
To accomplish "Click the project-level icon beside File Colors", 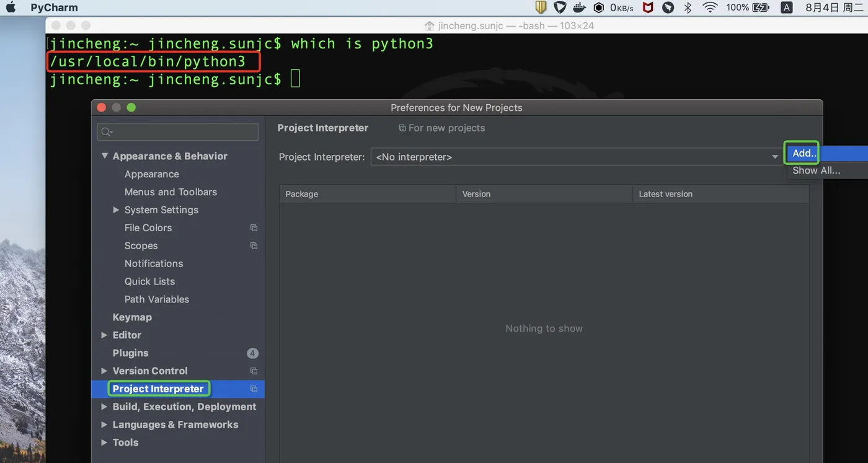I will [254, 228].
